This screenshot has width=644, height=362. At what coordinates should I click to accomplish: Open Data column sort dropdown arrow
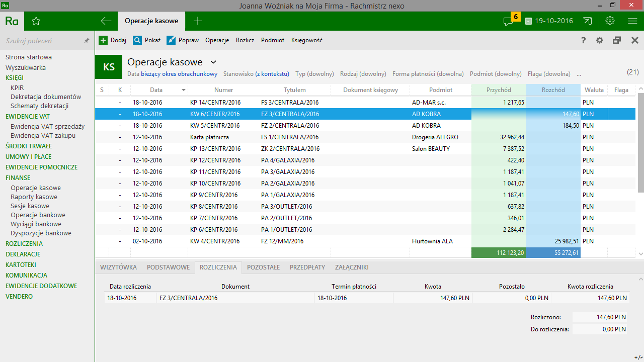pyautogui.click(x=184, y=90)
